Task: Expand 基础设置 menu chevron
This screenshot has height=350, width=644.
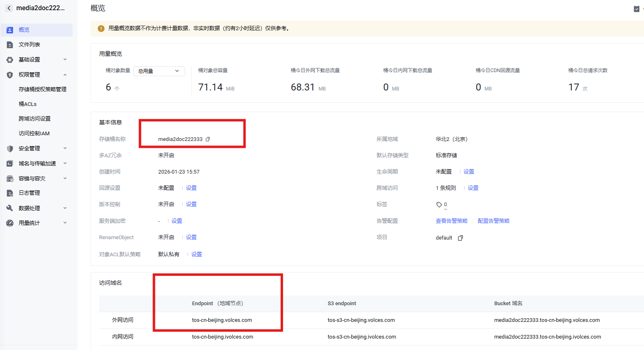Action: tap(65, 59)
